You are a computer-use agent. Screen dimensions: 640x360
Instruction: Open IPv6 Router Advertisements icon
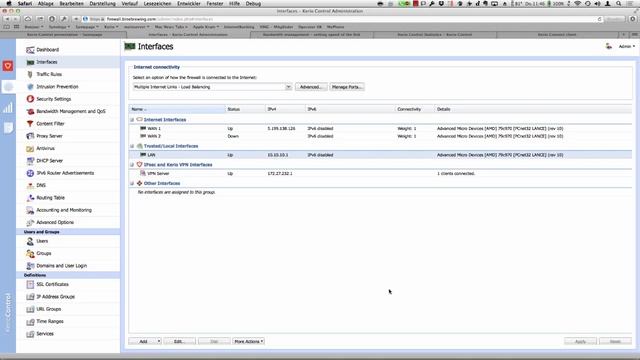tap(30, 173)
